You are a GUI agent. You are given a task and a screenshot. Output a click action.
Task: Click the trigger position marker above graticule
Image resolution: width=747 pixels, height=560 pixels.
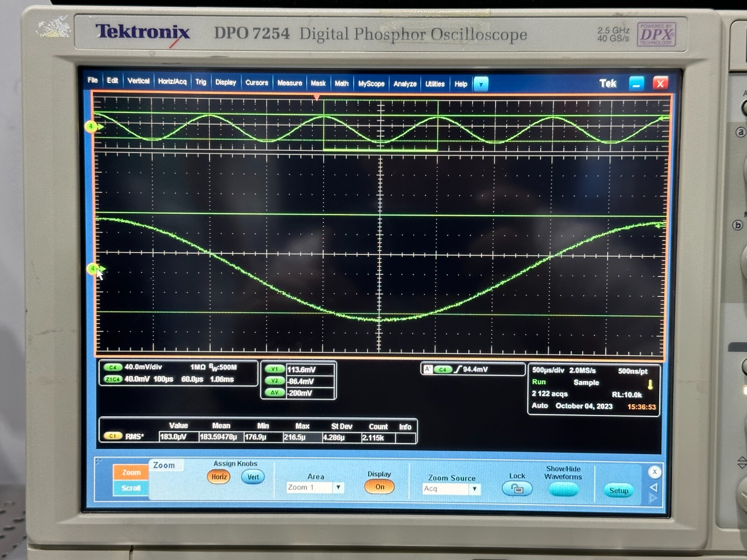[x=317, y=97]
